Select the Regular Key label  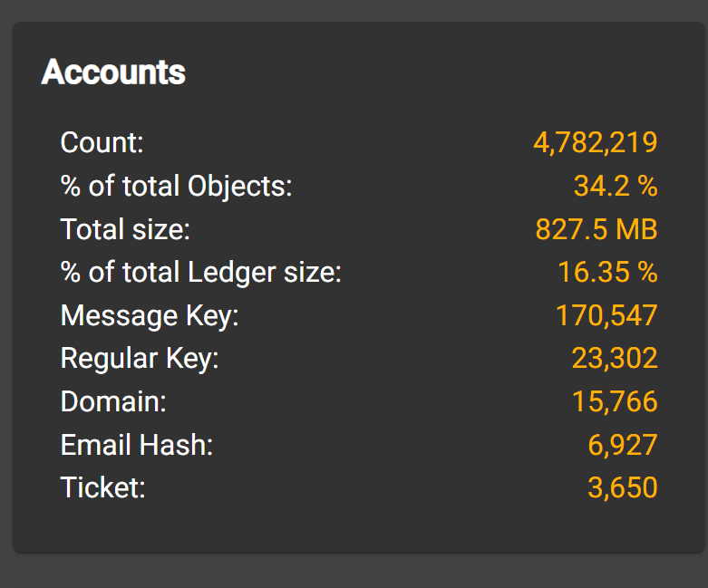[140, 359]
